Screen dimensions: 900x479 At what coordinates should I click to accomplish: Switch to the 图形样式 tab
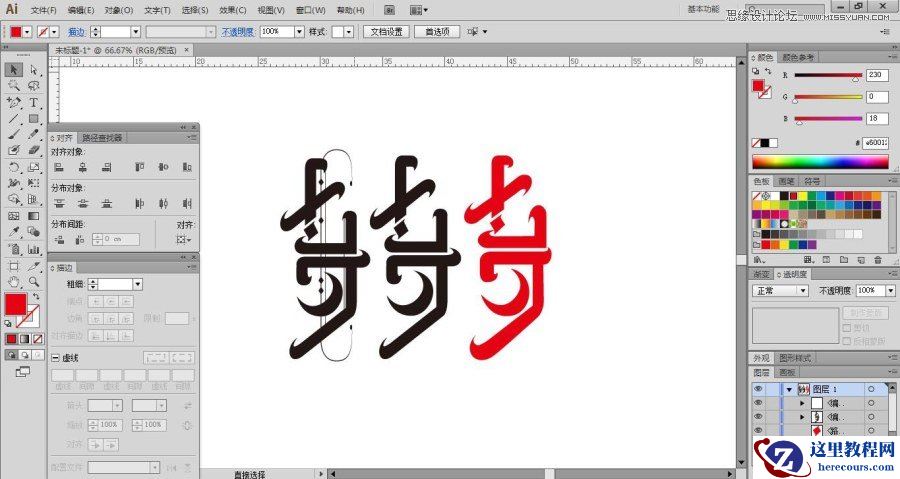(795, 358)
